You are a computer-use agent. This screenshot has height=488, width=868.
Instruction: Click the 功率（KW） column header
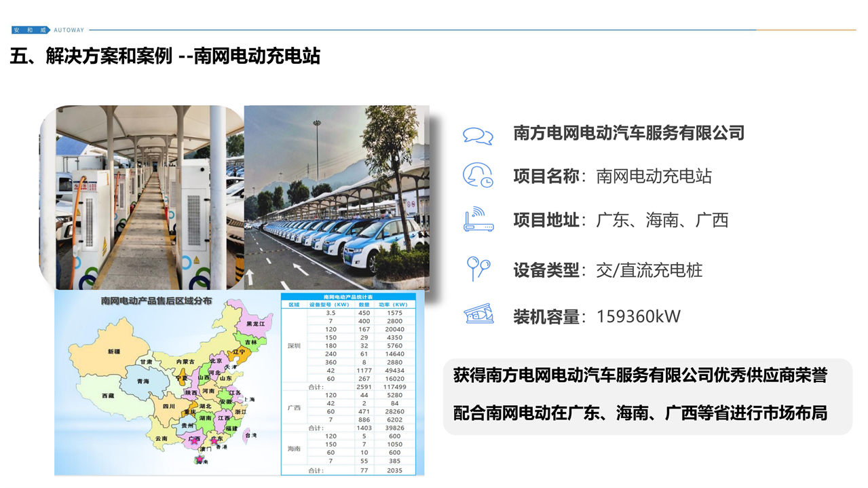tap(394, 305)
